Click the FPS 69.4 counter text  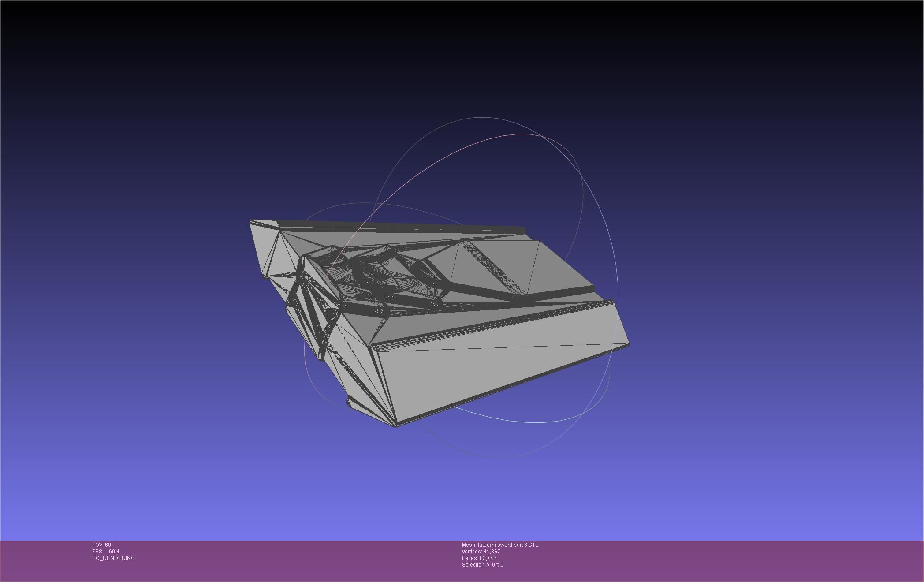point(106,552)
